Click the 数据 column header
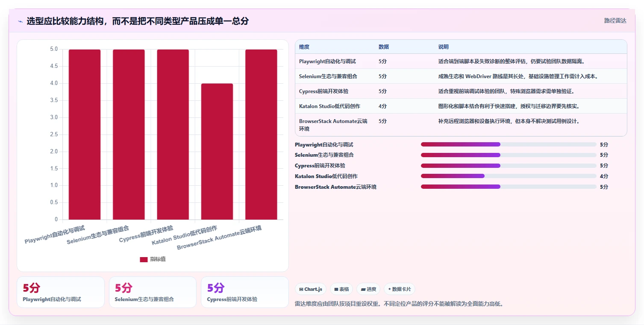The image size is (644, 325). [x=384, y=47]
